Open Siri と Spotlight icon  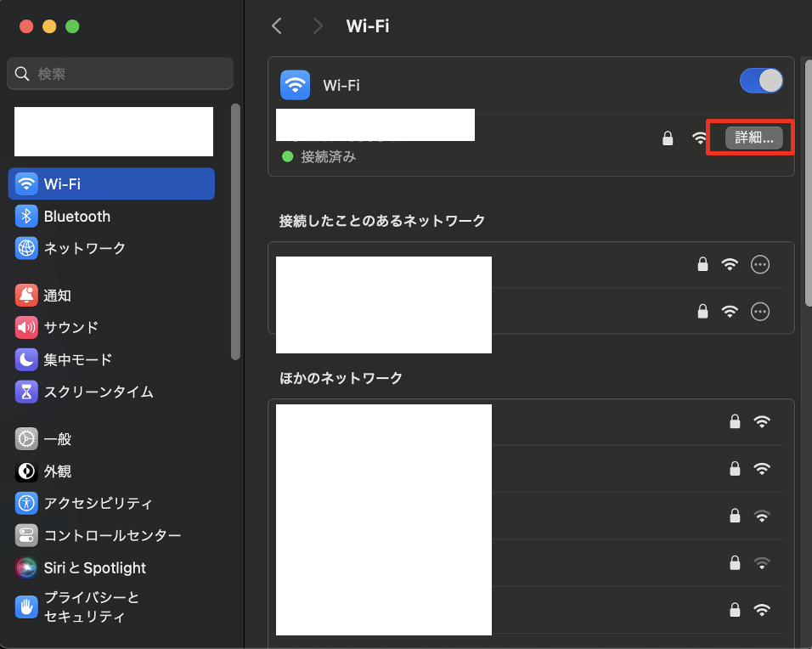click(26, 567)
